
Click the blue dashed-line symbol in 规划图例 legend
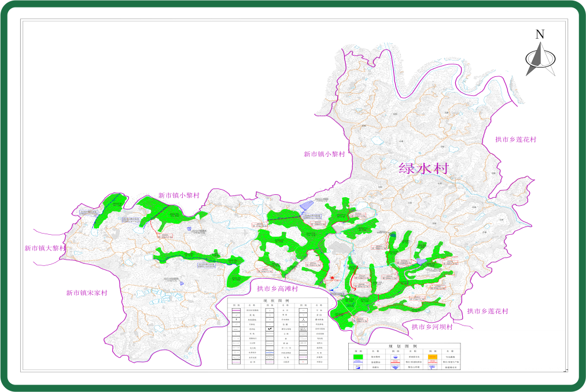coord(358,363)
